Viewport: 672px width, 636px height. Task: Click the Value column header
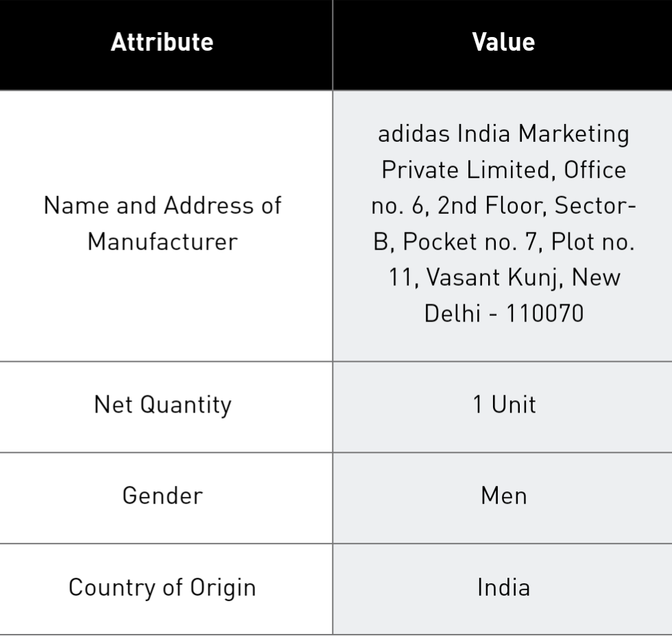pos(503,42)
